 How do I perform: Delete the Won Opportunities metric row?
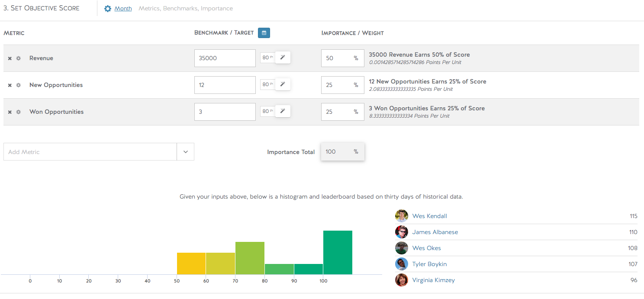(10, 112)
